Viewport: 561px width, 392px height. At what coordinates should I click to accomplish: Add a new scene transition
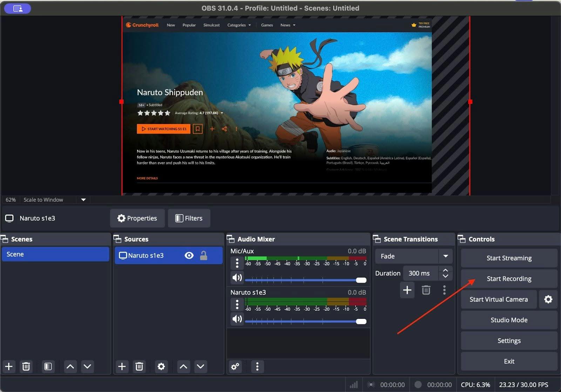click(x=407, y=290)
